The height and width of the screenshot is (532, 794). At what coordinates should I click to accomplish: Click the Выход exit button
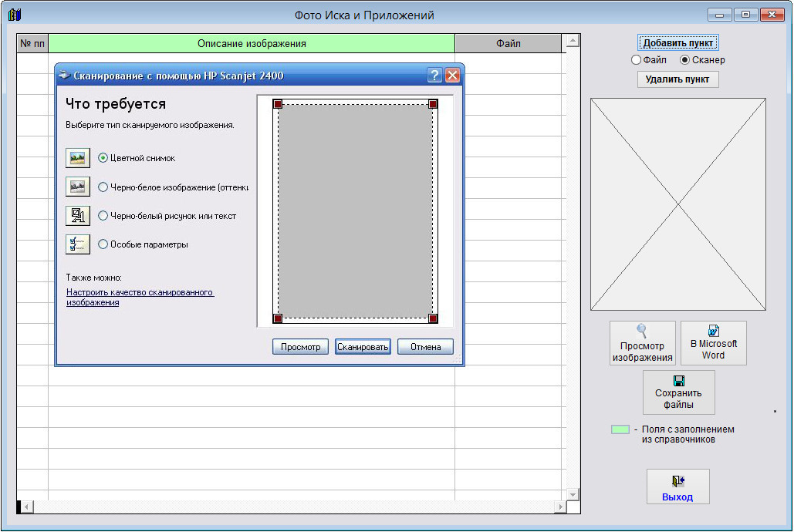(x=677, y=487)
